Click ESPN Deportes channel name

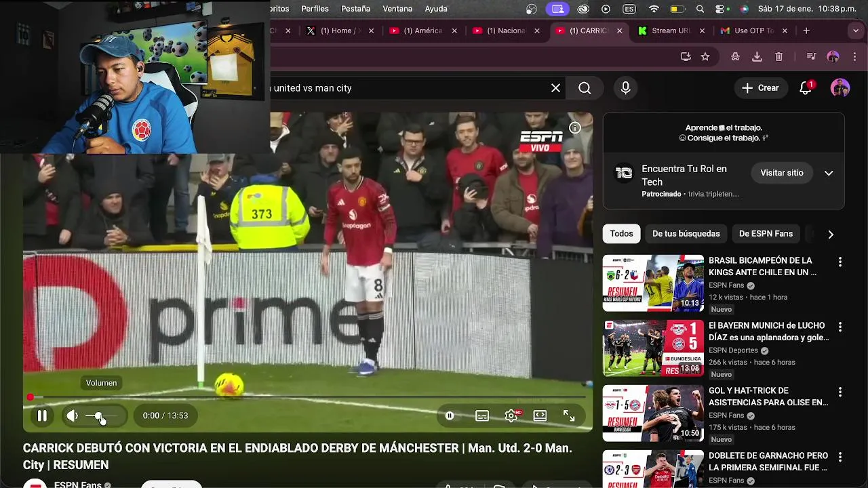(733, 350)
